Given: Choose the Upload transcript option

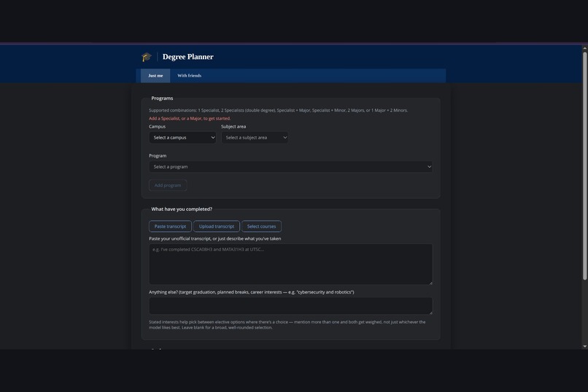Looking at the screenshot, I should pyautogui.click(x=217, y=226).
